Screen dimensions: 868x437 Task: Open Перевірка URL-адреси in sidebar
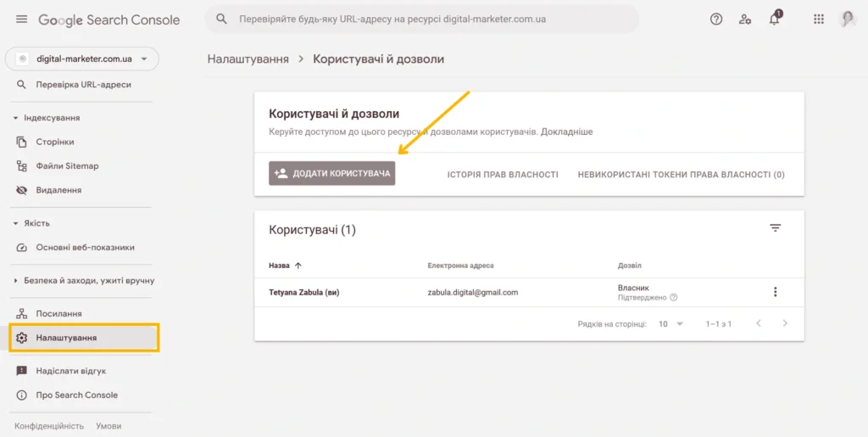point(82,85)
